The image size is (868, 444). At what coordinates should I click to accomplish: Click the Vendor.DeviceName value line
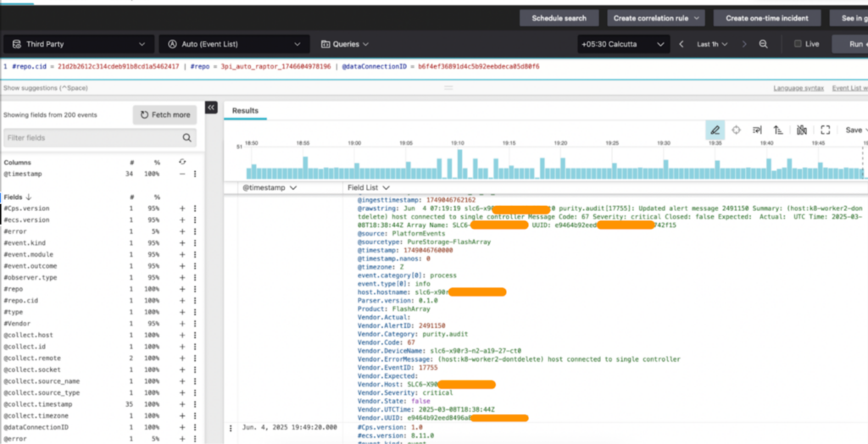click(x=440, y=351)
